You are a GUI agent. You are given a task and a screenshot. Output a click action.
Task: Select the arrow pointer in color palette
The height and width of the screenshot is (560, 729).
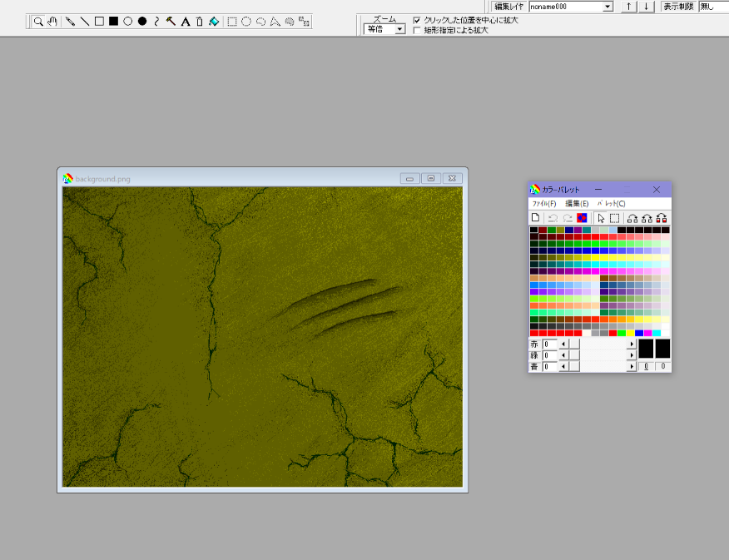point(600,218)
